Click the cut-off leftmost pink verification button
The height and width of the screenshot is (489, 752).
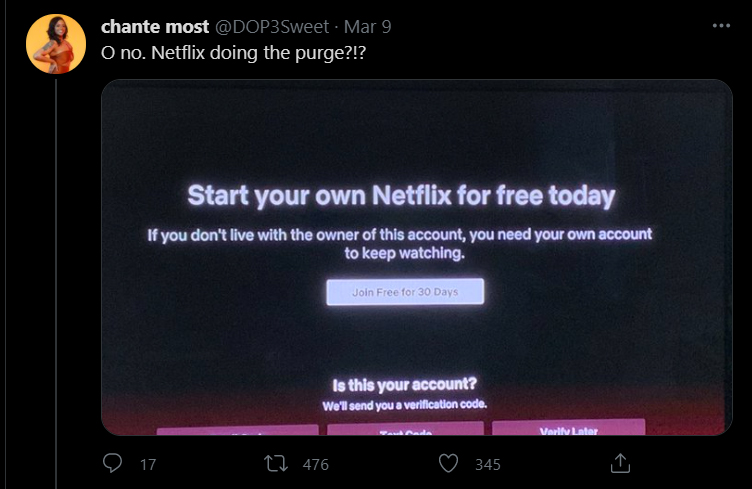point(237,431)
